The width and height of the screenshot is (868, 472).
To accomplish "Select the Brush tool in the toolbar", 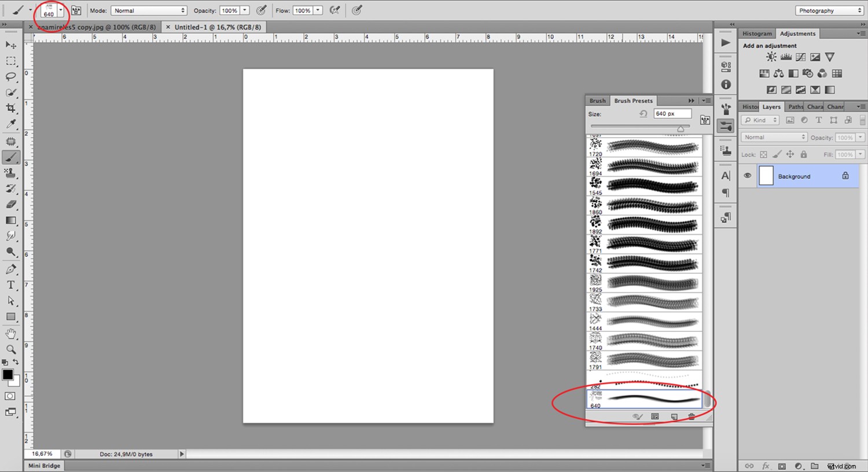I will point(10,157).
